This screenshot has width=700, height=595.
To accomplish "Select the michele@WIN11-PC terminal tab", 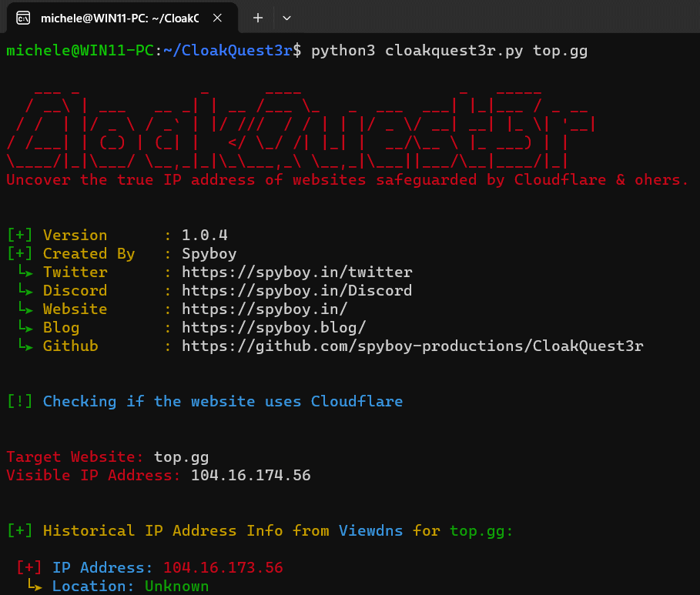I will [119, 18].
